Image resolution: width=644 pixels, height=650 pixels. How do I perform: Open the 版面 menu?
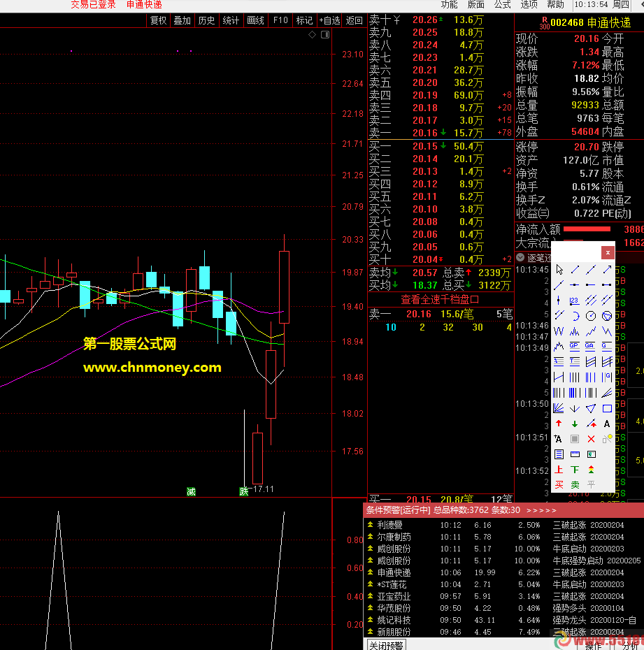tap(475, 5)
